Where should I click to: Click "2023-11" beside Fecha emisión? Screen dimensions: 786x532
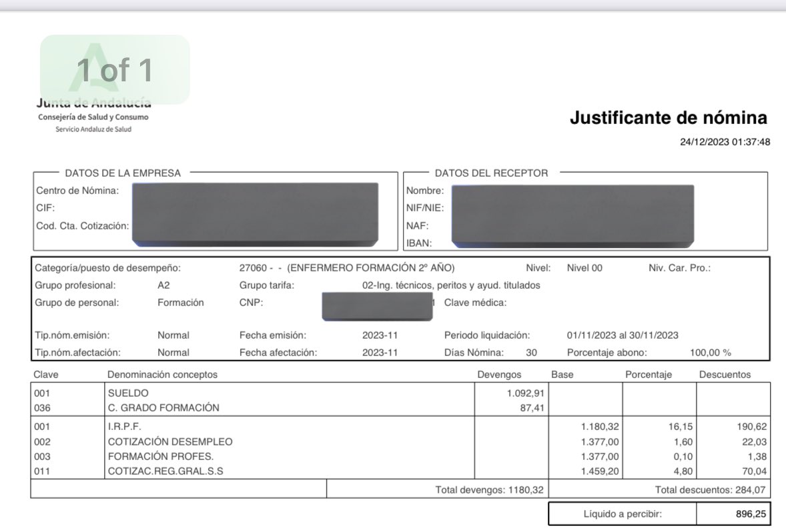tap(380, 335)
